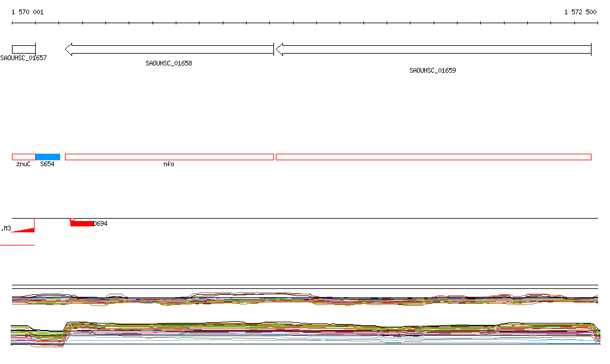Select the unlabeled red segment under SAOUHSC_01659

tap(434, 157)
